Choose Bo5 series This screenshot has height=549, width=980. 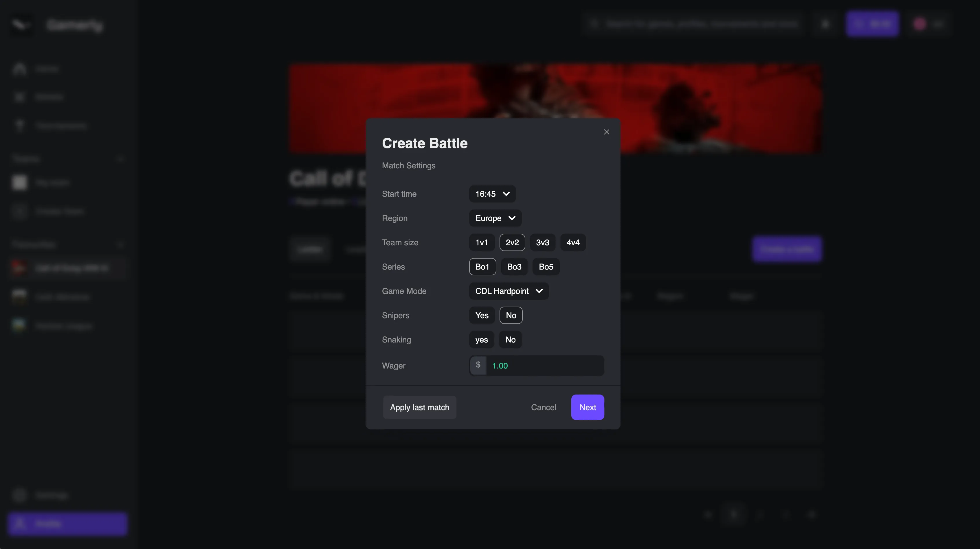point(546,267)
